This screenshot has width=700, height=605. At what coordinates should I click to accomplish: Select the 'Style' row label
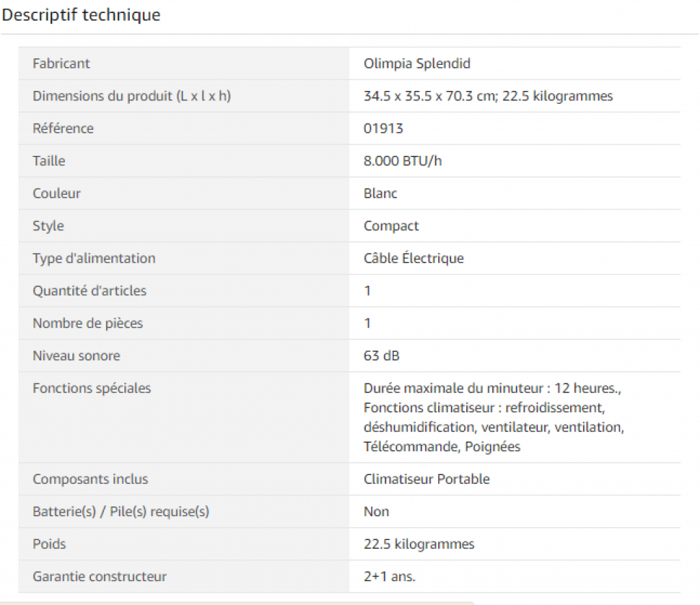pyautogui.click(x=49, y=226)
